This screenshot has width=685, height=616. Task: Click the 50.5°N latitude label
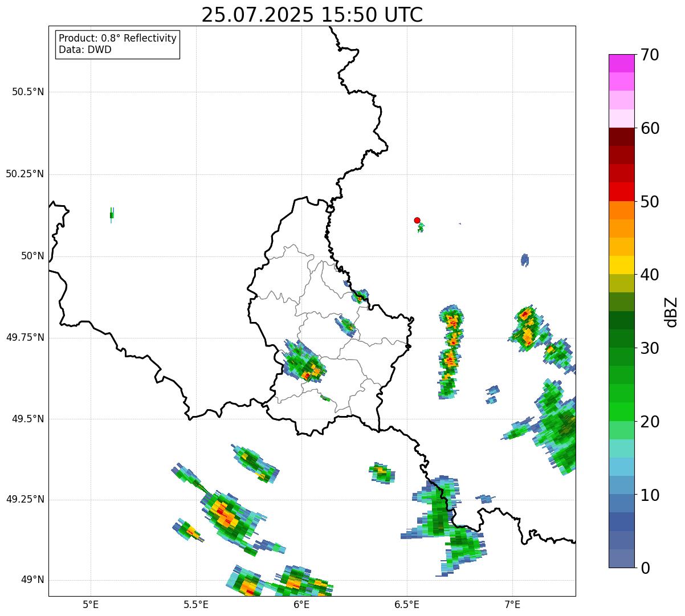point(28,92)
